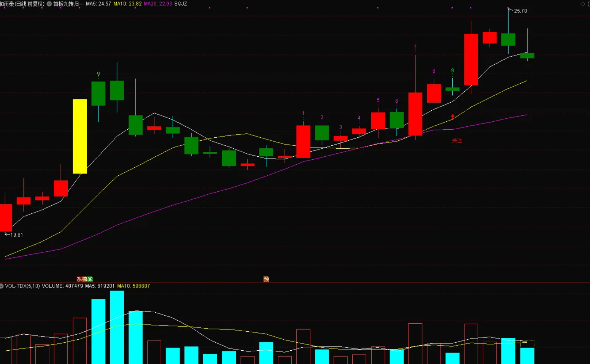The image size is (590, 364).
Task: Click the red up-arrow signal above 关注
Action: pyautogui.click(x=453, y=116)
